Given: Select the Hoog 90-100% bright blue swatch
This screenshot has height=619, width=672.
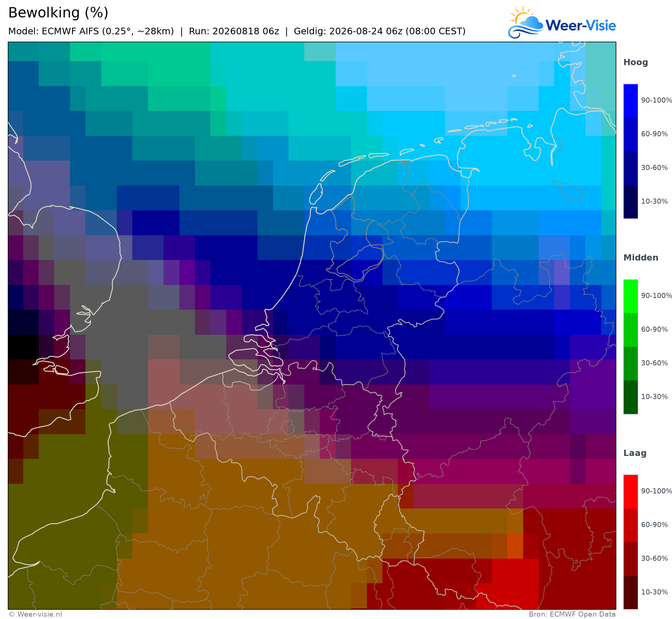Looking at the screenshot, I should [630, 101].
